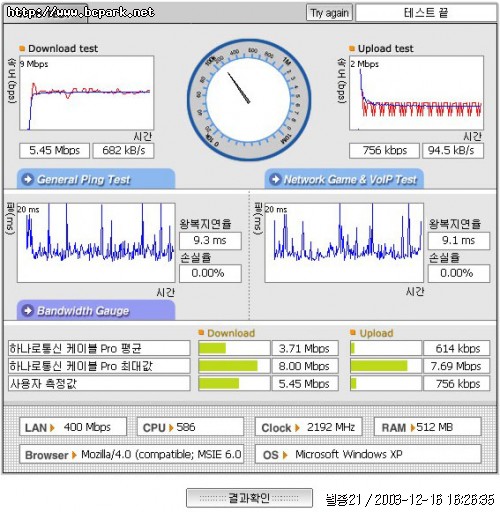500x512 pixels.
Task: Click the arrow icon on Bandwidth Gauge
Action: [x=27, y=310]
